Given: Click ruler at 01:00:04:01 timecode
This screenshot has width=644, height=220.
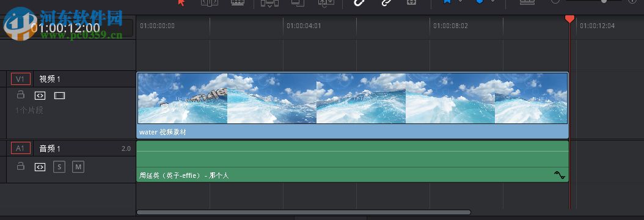Looking at the screenshot, I should point(304,26).
